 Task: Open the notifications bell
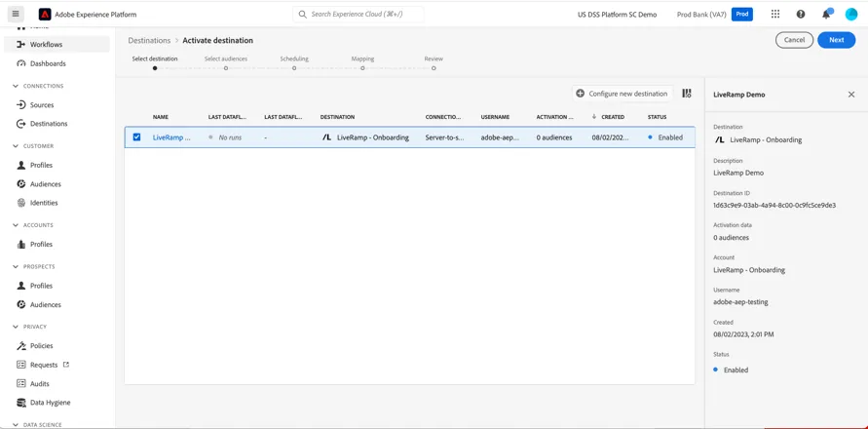(x=826, y=14)
